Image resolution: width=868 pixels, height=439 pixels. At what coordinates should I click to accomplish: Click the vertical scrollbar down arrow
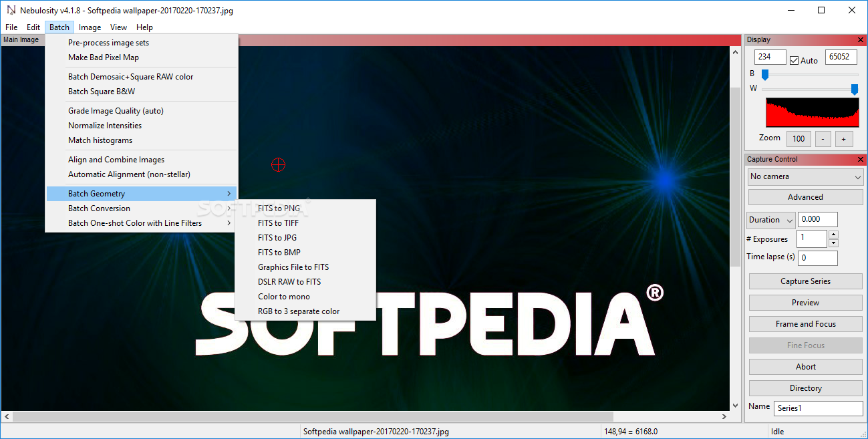(x=736, y=406)
